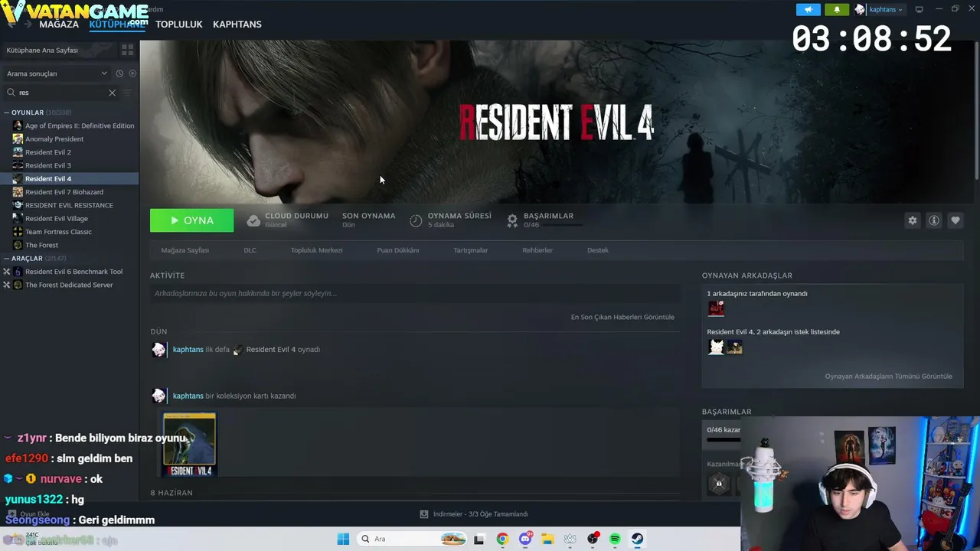Toggle Resident Evil 4 as favorite heart
Screen dimensions: 980x551
[955, 220]
